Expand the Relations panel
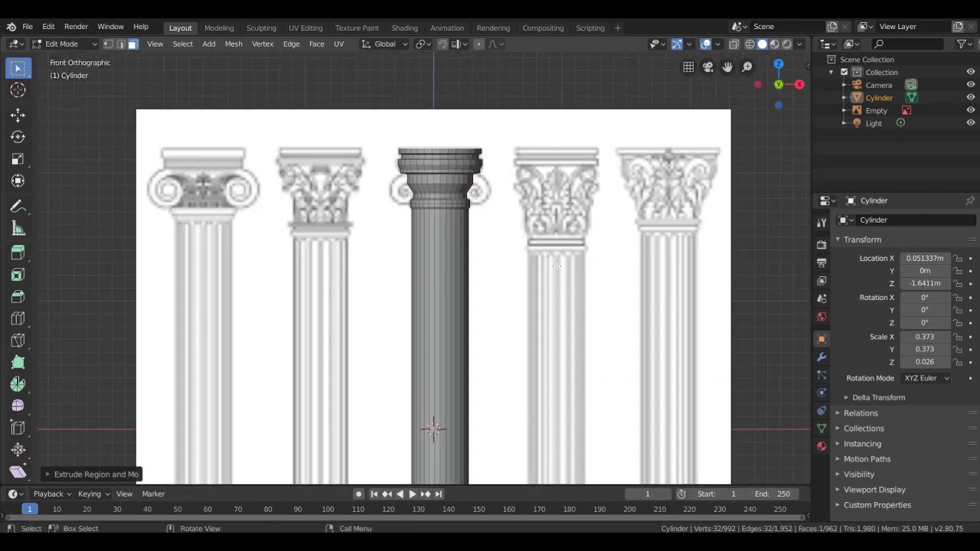 tap(861, 413)
